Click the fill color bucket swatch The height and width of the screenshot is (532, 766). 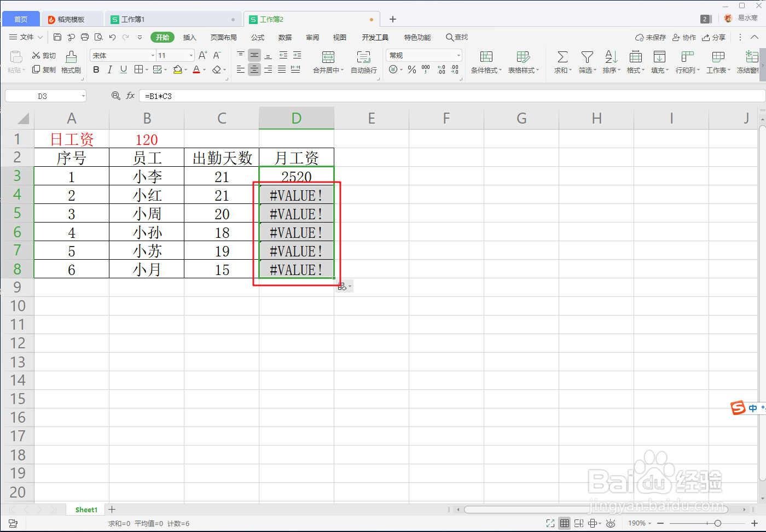(x=177, y=69)
